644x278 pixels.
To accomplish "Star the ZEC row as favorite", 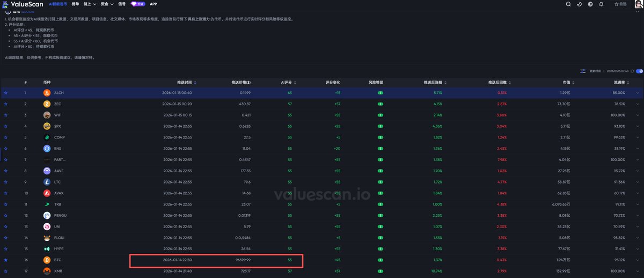I will (x=6, y=104).
